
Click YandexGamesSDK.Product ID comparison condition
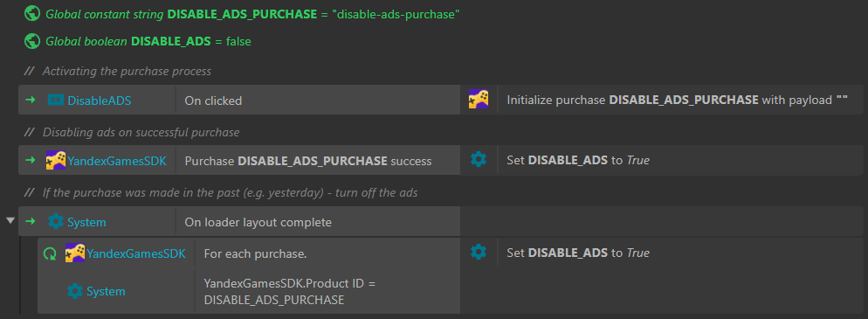point(327,291)
